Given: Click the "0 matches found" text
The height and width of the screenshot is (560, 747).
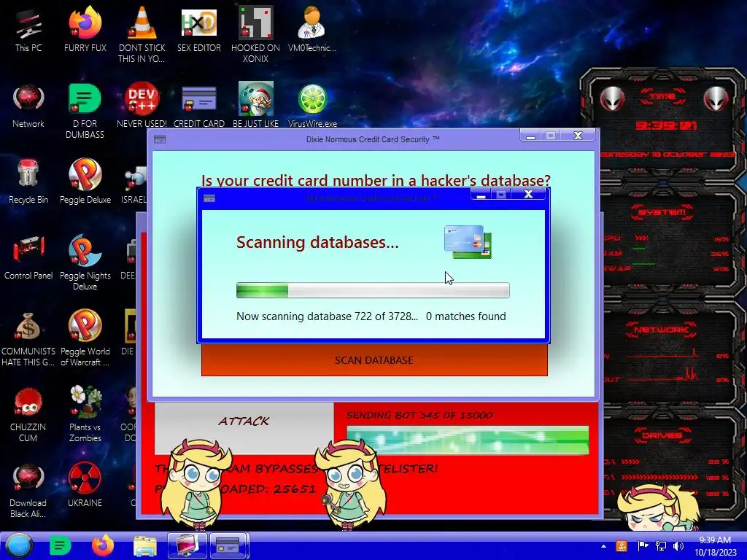Looking at the screenshot, I should coord(466,316).
